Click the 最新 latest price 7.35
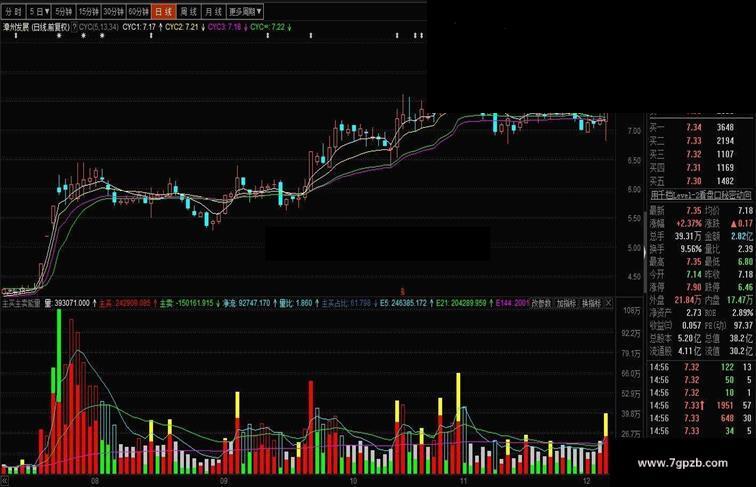 [693, 211]
